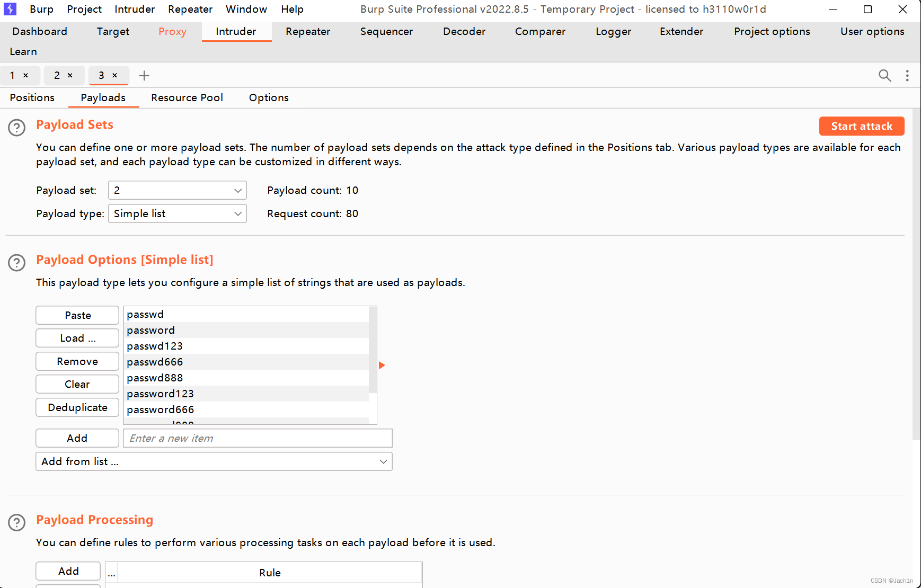Select 'passwd666' in payload list
This screenshot has height=588, width=921.
246,362
